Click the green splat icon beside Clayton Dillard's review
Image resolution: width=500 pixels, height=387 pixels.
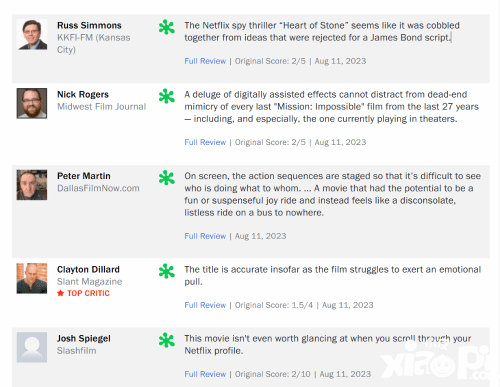167,271
